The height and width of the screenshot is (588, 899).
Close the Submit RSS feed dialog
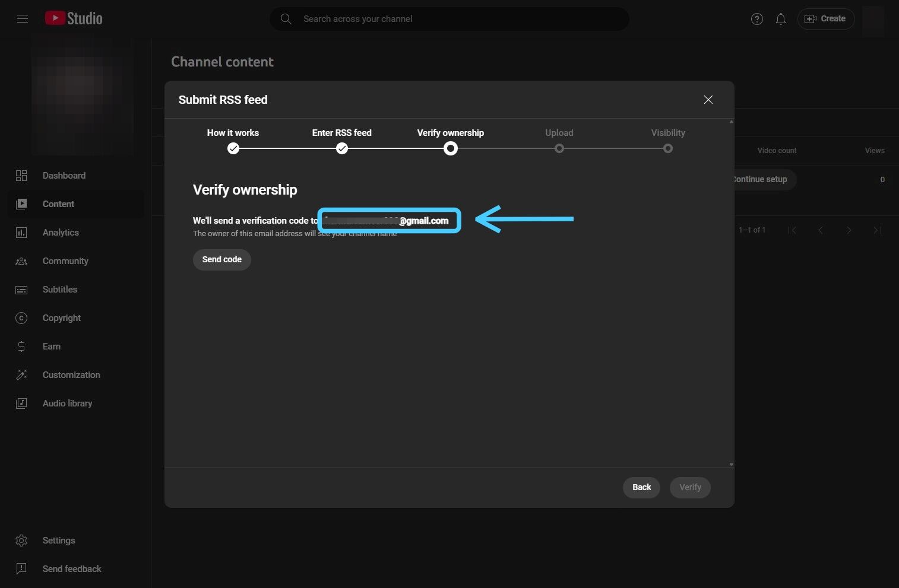[708, 100]
